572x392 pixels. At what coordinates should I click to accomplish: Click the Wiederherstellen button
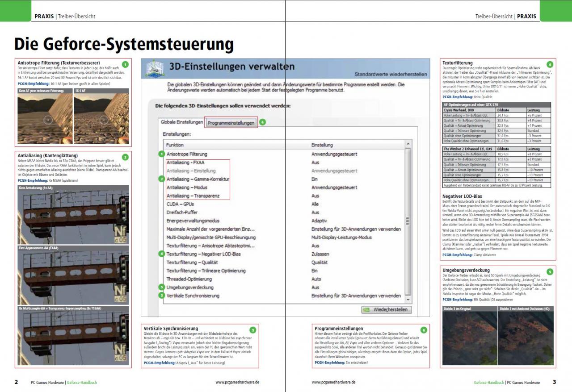[x=386, y=309]
